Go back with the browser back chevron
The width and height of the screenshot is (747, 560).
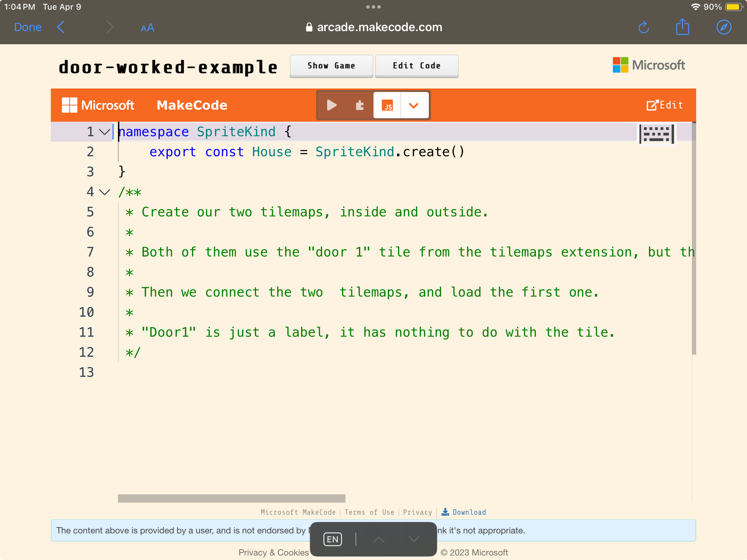coord(61,27)
